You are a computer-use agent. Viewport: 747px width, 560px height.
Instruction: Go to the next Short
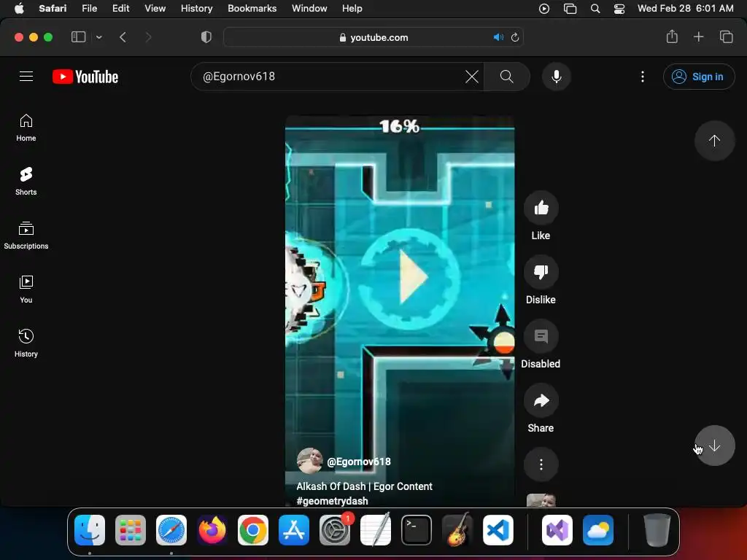(x=713, y=446)
